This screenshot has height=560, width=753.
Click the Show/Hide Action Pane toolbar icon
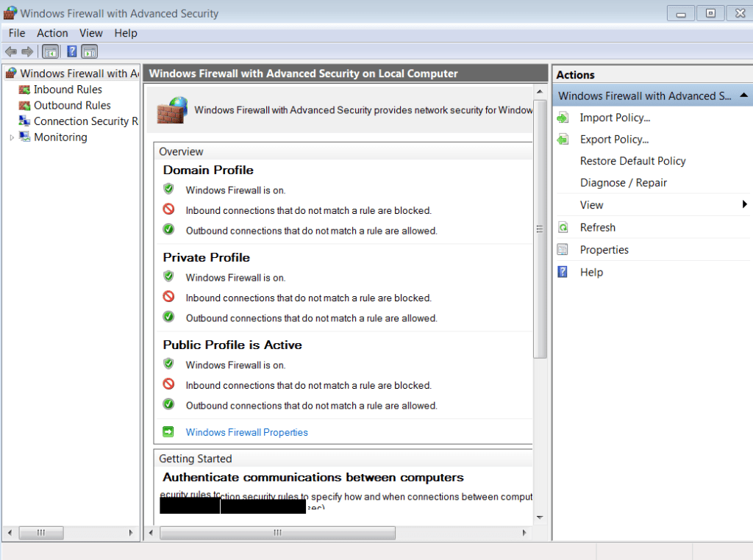(90, 51)
